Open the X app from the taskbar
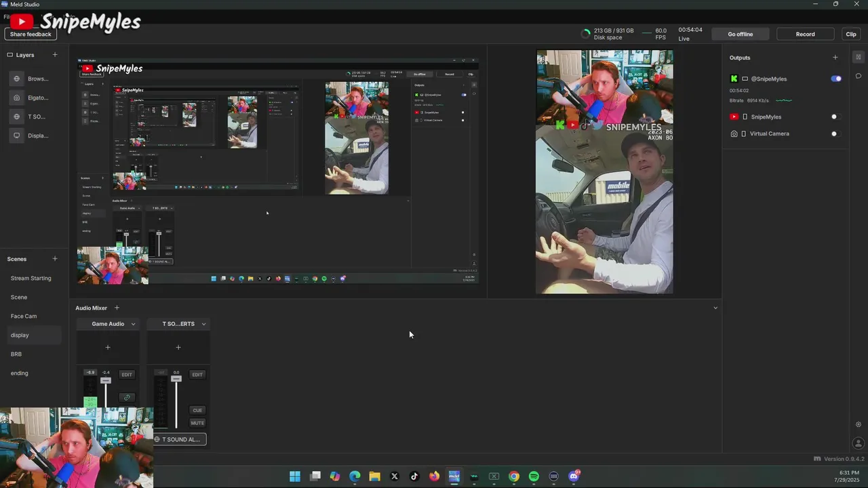The height and width of the screenshot is (488, 868). tap(395, 476)
